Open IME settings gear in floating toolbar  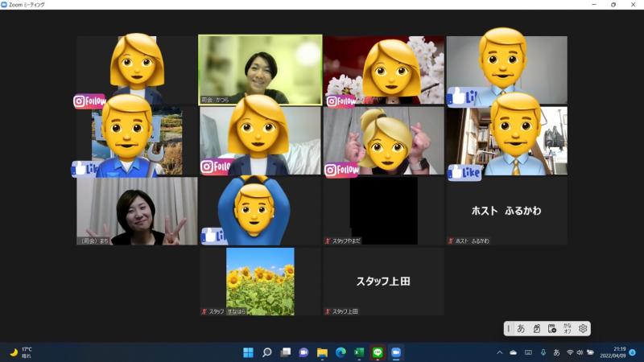coord(583,328)
